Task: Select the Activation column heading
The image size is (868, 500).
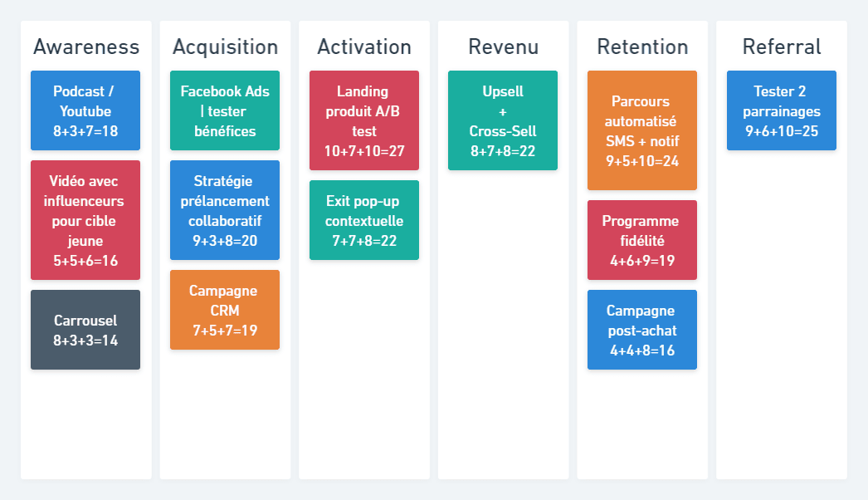Action: 364,47
